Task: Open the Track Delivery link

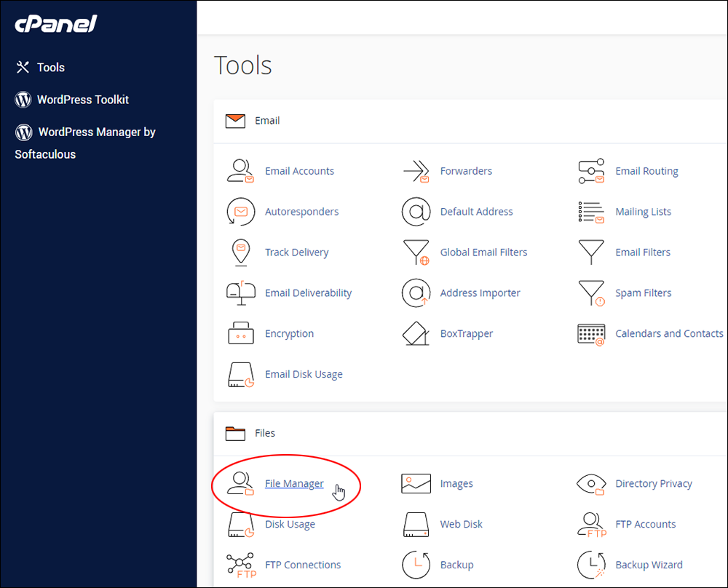Action: click(297, 253)
